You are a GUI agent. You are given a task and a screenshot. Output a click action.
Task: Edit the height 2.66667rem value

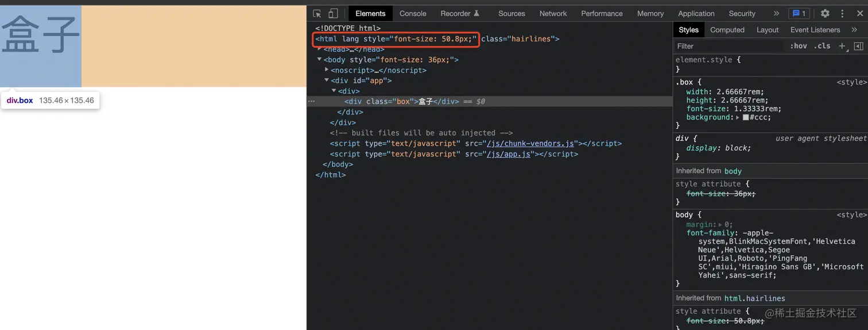coord(743,100)
